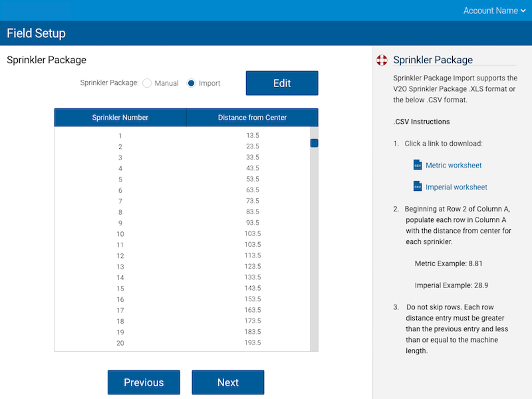Click the Distance from Center column header
Screen dimensions: 532x399
[x=253, y=118]
